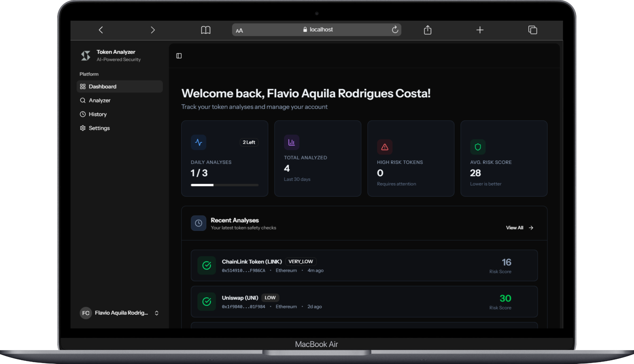
Task: Go to History in the sidebar
Action: [x=98, y=114]
